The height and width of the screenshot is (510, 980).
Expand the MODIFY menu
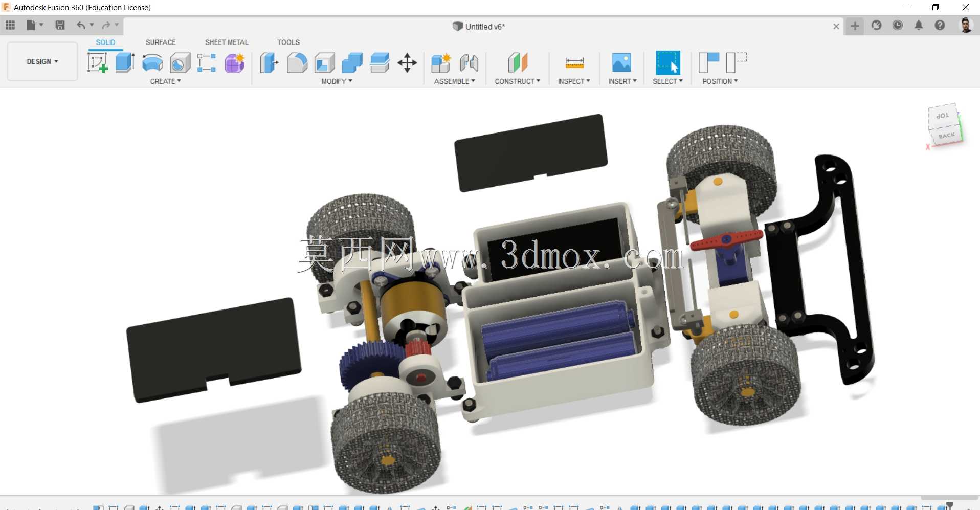337,81
